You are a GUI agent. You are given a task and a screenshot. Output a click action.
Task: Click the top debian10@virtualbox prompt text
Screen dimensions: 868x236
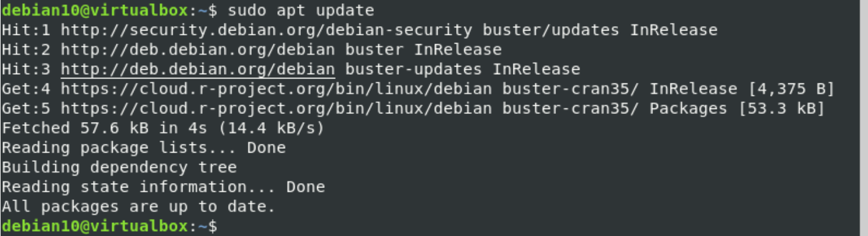click(95, 11)
